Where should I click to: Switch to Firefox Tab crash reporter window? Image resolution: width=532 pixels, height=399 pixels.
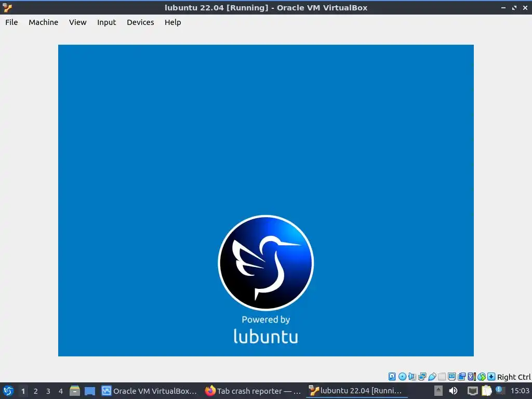[x=253, y=391]
